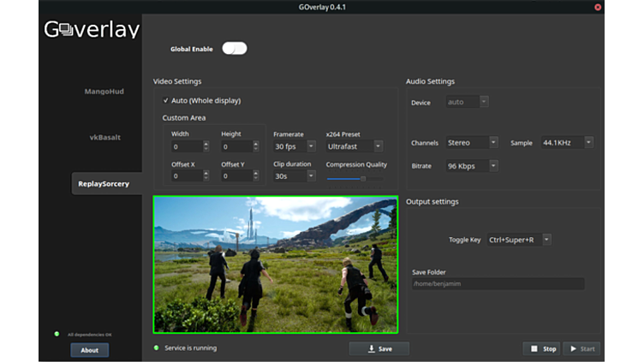Image resolution: width=644 pixels, height=362 pixels.
Task: Switch to the MangoHud tab
Action: pyautogui.click(x=104, y=91)
